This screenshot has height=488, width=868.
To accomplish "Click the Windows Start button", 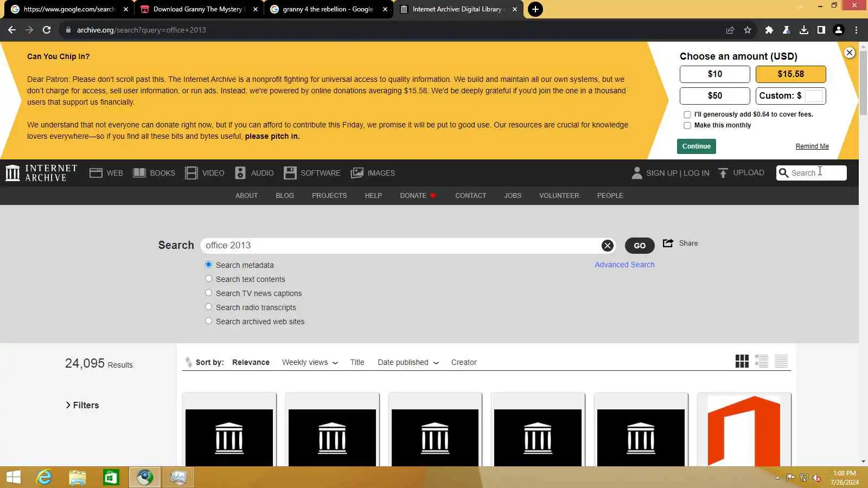I will tap(13, 477).
